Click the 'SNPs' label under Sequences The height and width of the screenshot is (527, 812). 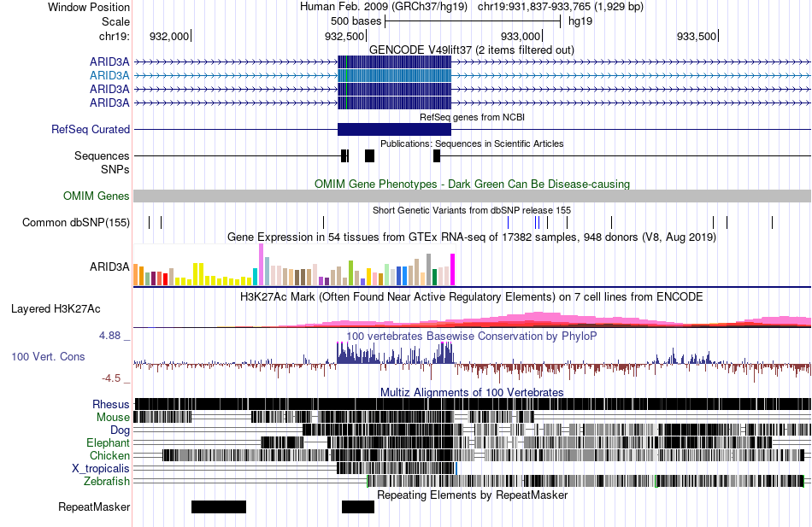(115, 169)
